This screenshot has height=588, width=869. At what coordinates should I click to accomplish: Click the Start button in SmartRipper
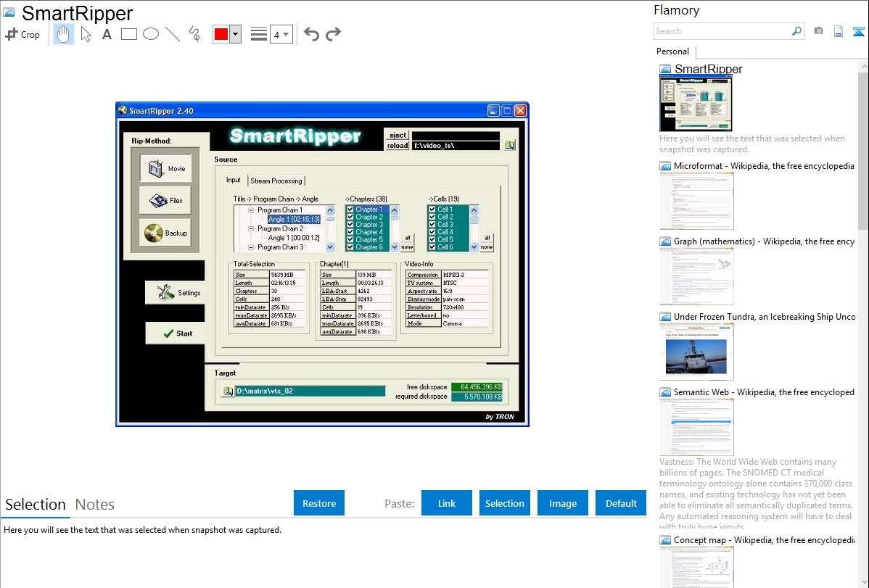point(175,333)
